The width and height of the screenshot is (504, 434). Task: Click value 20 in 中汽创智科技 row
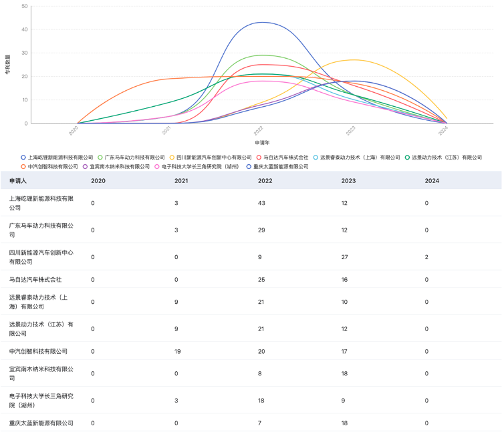261,351
